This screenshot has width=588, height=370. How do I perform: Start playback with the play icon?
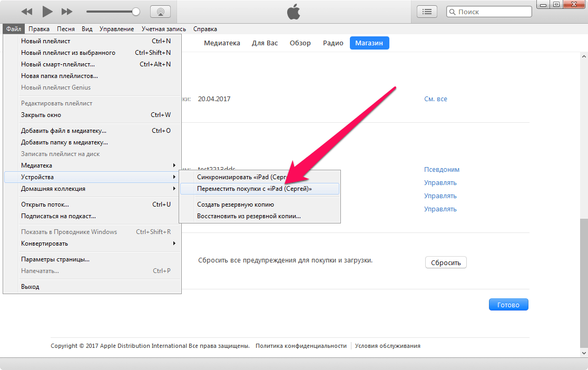click(47, 12)
